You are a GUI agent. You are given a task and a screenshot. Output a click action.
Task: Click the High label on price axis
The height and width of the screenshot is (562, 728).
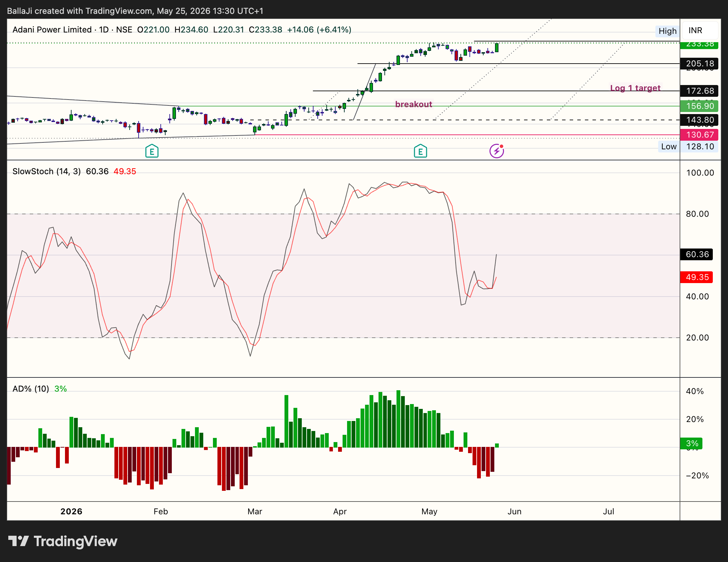pos(668,31)
